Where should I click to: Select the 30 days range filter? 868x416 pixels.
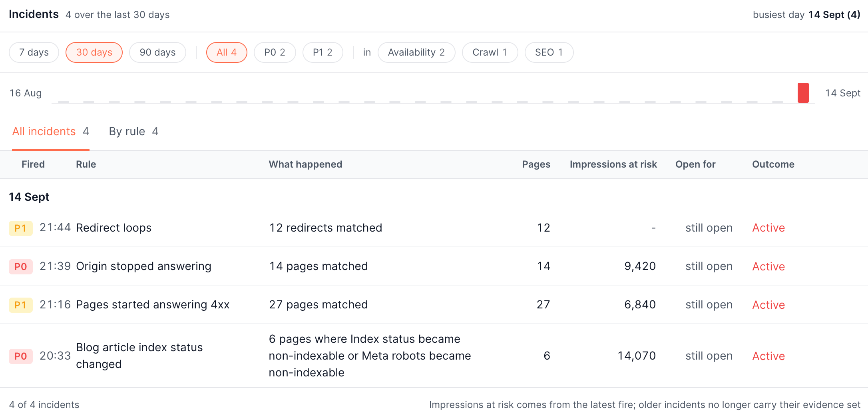pyautogui.click(x=94, y=52)
